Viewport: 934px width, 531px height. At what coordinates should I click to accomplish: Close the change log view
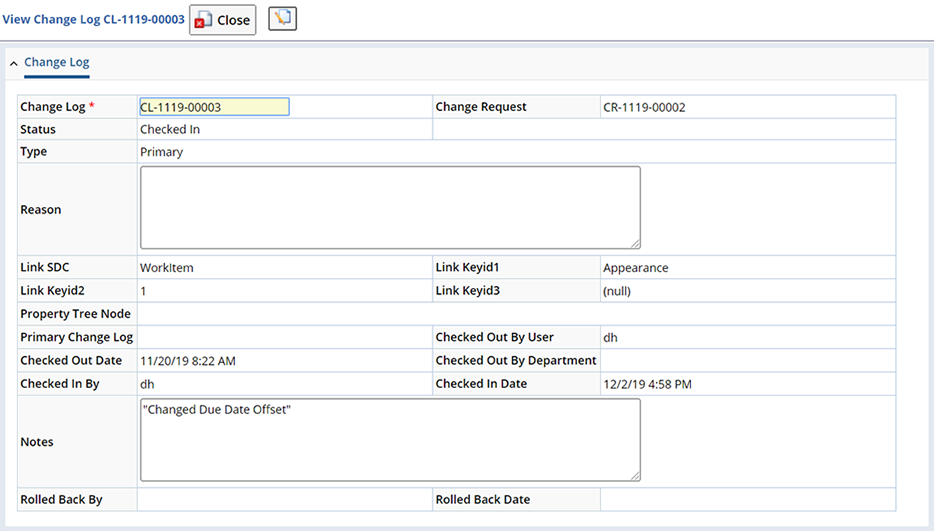click(x=223, y=20)
